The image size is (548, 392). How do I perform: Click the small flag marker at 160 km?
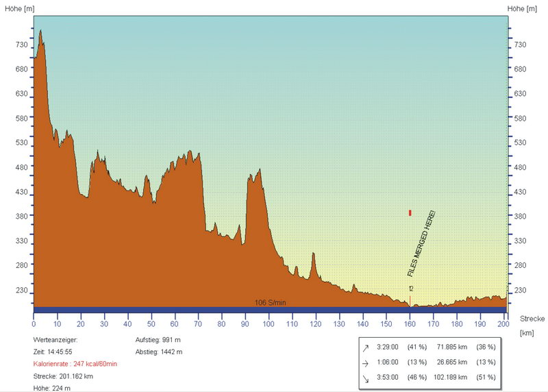coord(410,289)
